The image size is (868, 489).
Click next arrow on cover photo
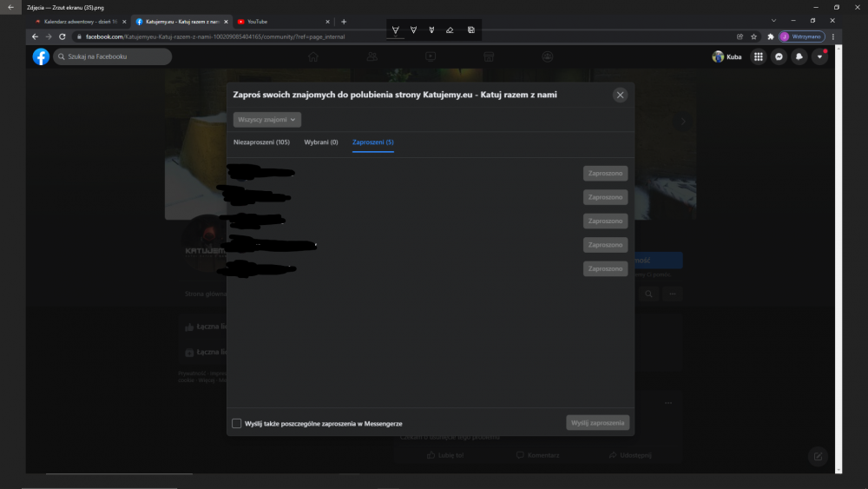click(683, 122)
